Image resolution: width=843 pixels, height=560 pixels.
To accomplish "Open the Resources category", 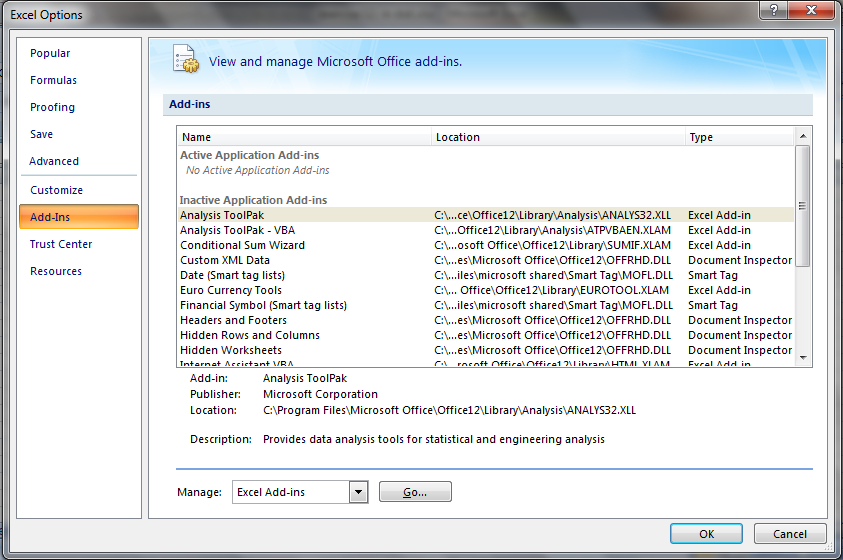I will (x=56, y=271).
